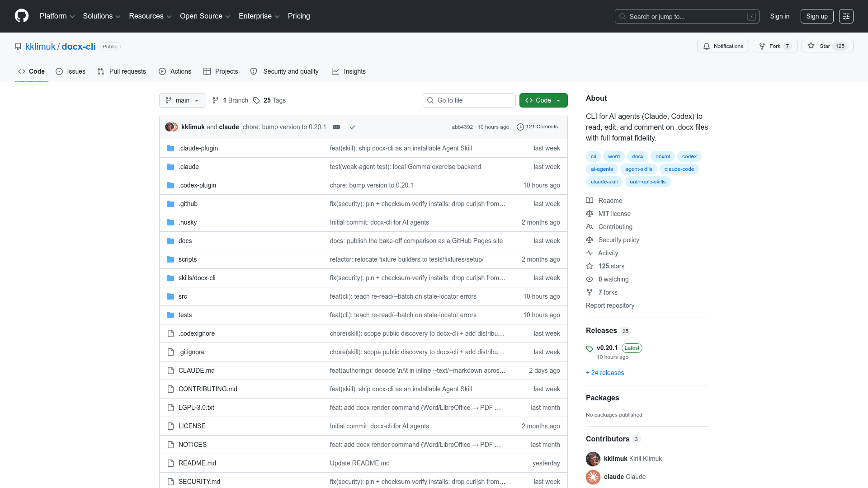868x488 pixels.
Task: Click the + 24 releases link
Action: tap(605, 373)
